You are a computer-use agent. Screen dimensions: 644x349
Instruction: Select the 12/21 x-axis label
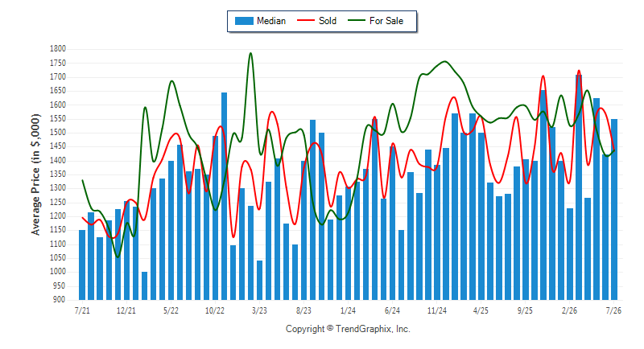(126, 310)
